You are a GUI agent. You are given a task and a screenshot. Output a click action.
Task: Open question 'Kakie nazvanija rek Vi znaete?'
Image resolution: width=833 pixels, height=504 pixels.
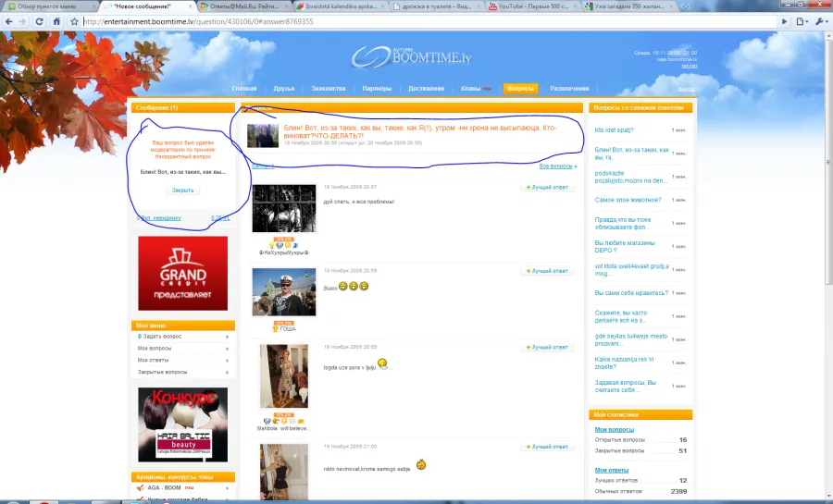(x=624, y=363)
